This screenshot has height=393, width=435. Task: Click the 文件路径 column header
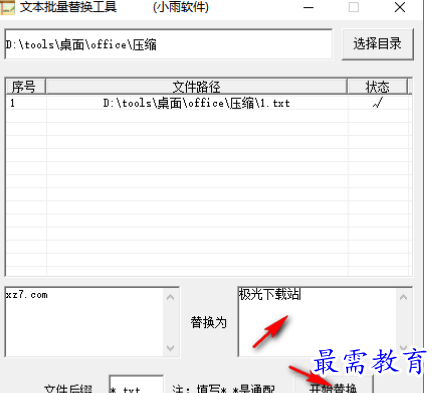(196, 87)
